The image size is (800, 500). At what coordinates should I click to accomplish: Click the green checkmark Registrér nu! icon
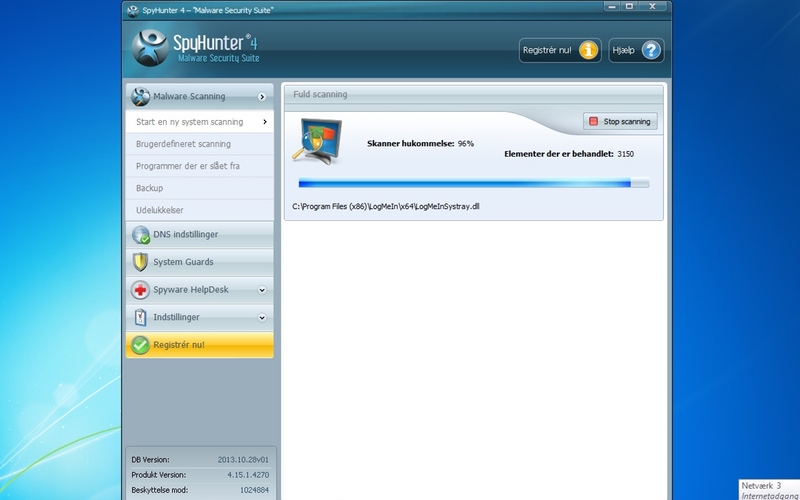pos(140,345)
